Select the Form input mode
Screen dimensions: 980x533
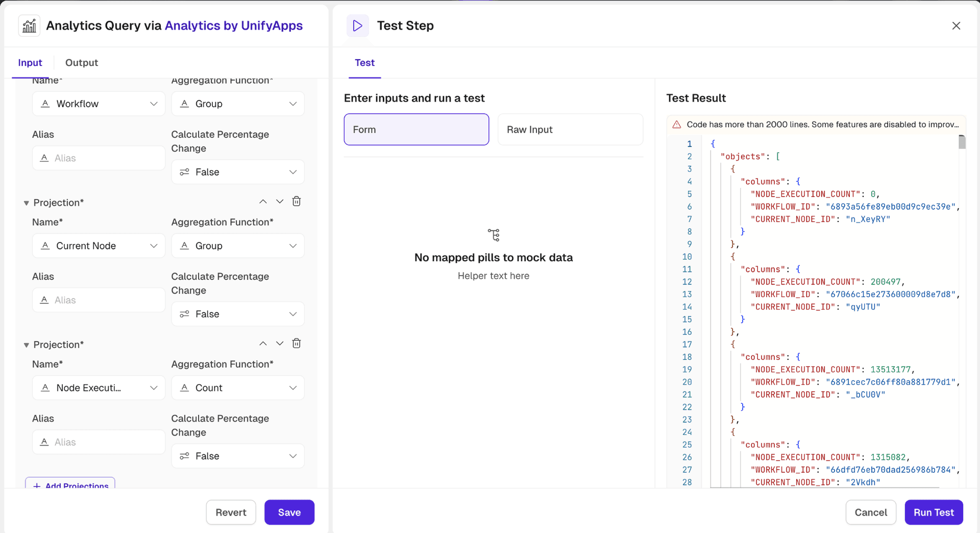tap(416, 130)
